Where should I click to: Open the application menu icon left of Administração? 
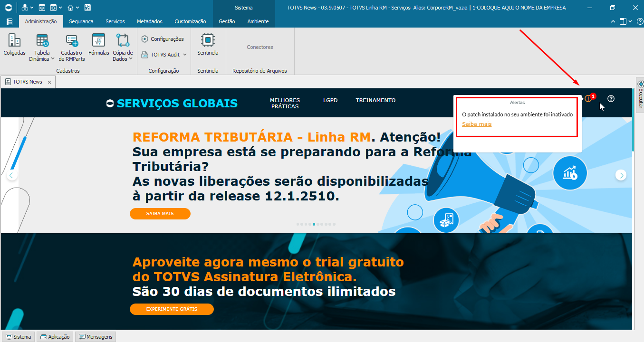pos(10,22)
